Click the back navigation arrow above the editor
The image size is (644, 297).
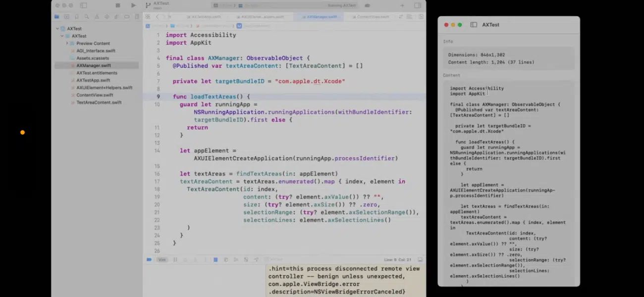158,16
